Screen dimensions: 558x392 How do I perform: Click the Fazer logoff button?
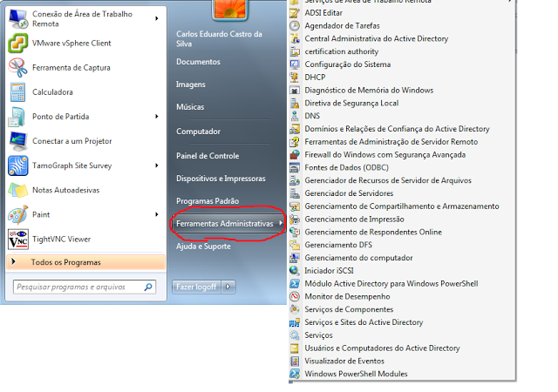(196, 287)
